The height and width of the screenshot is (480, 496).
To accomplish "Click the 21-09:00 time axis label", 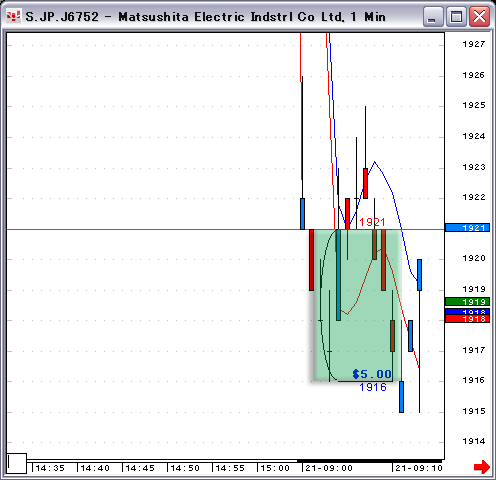I will 329,468.
